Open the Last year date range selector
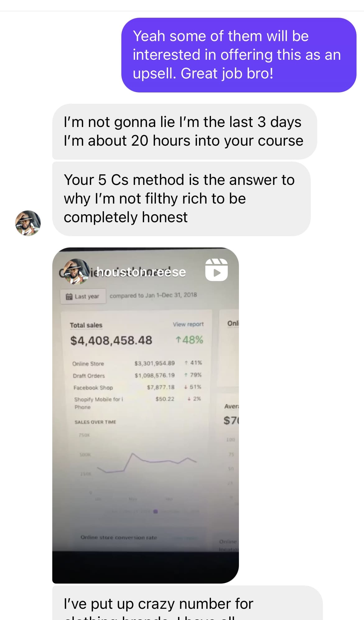Screen dimensions: 364x620 click(83, 296)
